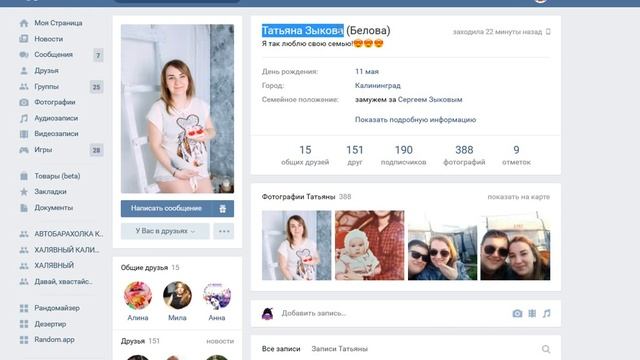Image resolution: width=640 pixels, height=360 pixels.
Task: Click the Друзья 151 section header
Action: pyautogui.click(x=140, y=341)
